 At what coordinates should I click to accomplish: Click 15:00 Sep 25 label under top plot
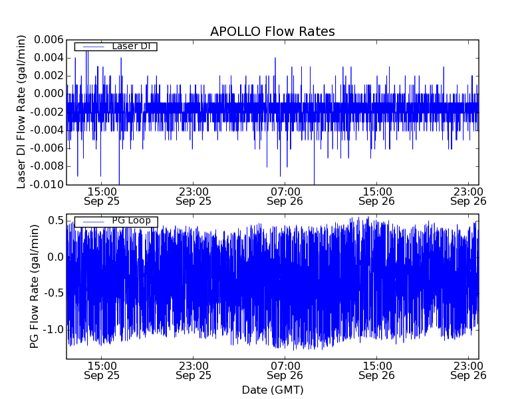click(x=102, y=197)
